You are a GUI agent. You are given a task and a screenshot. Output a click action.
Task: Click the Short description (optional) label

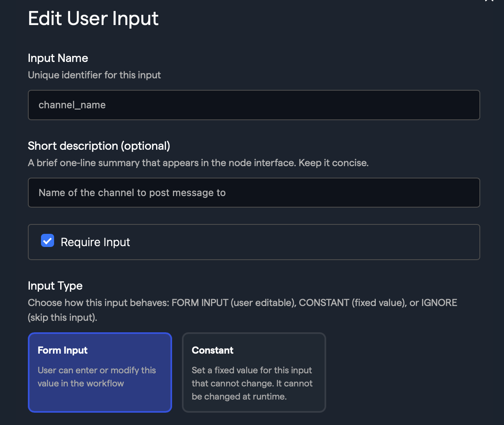coord(99,146)
